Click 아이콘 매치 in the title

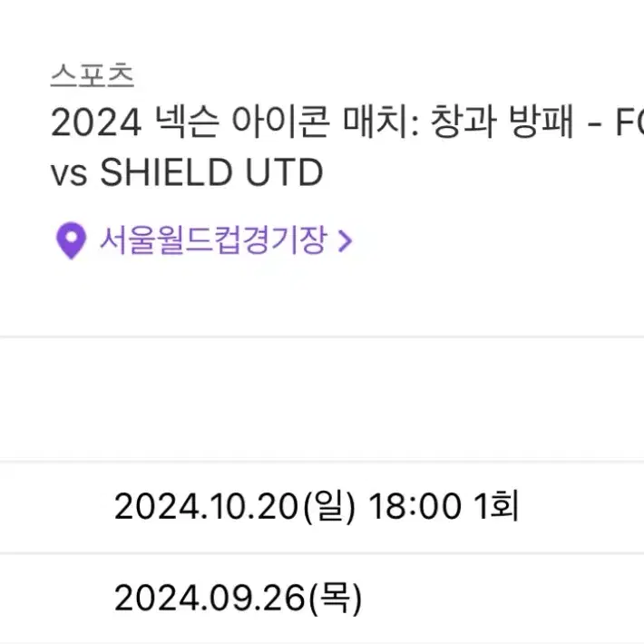coord(319,122)
